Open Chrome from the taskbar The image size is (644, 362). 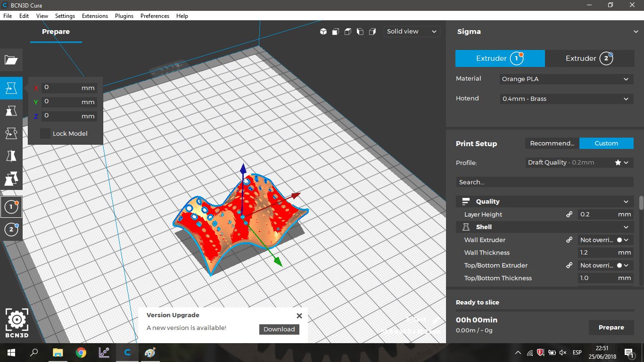(81, 353)
